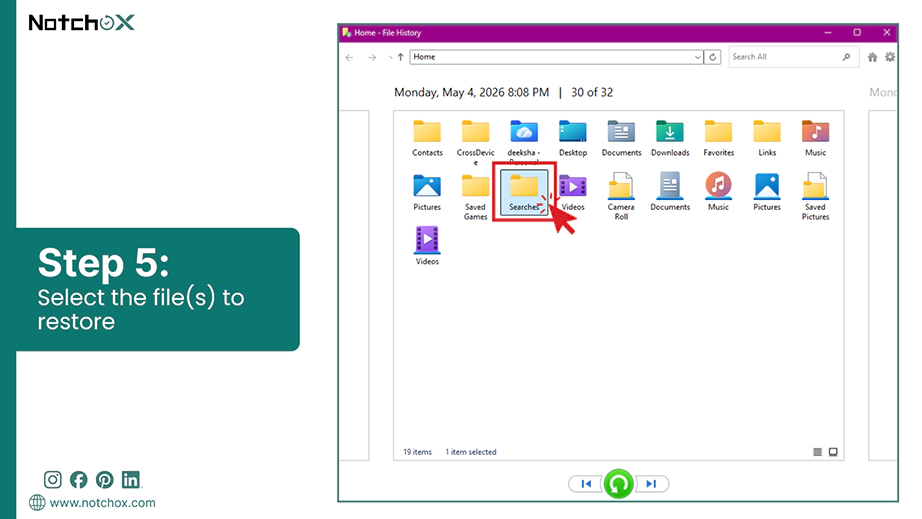
Task: Select the Contacts folder
Action: click(427, 138)
